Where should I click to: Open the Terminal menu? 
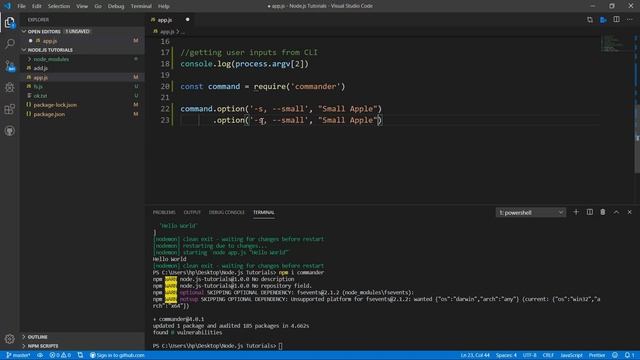pos(141,6)
